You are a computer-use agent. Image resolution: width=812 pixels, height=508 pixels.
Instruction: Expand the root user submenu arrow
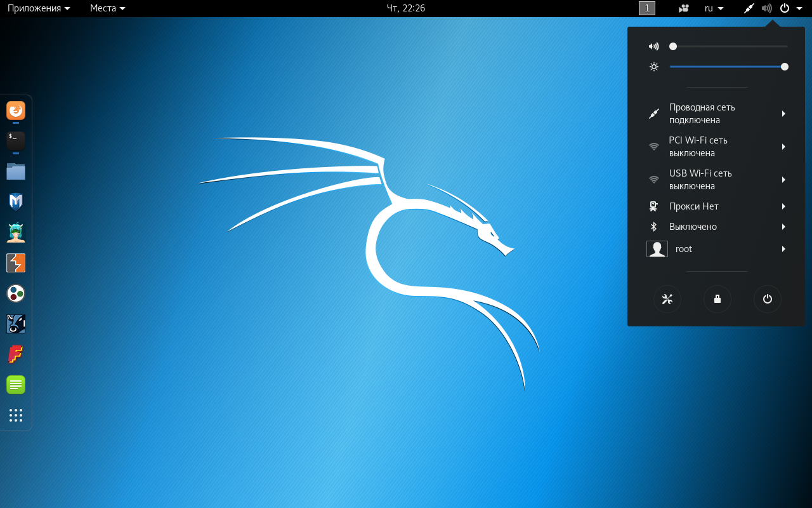pyautogui.click(x=784, y=249)
